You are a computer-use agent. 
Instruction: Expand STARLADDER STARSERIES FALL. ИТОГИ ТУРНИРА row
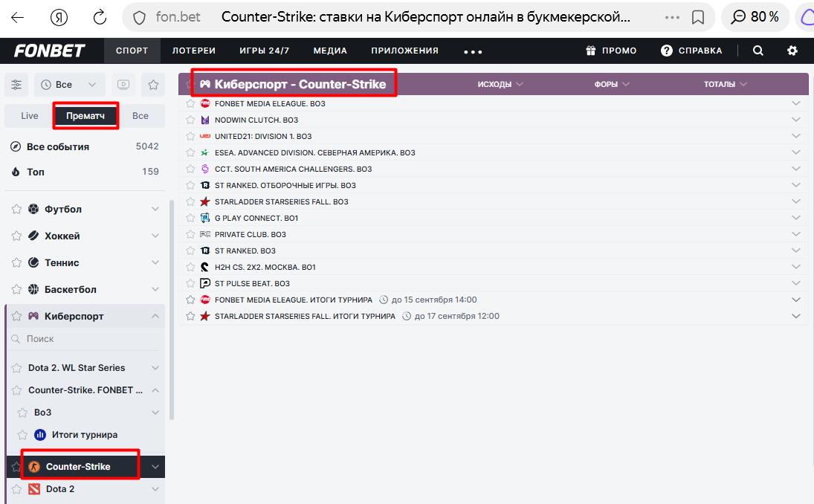[796, 316]
